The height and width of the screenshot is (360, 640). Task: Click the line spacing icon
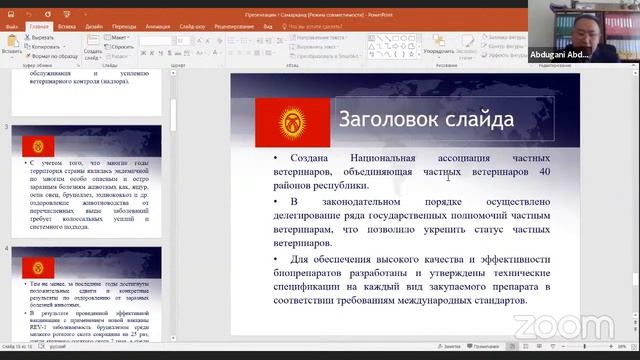click(x=280, y=41)
